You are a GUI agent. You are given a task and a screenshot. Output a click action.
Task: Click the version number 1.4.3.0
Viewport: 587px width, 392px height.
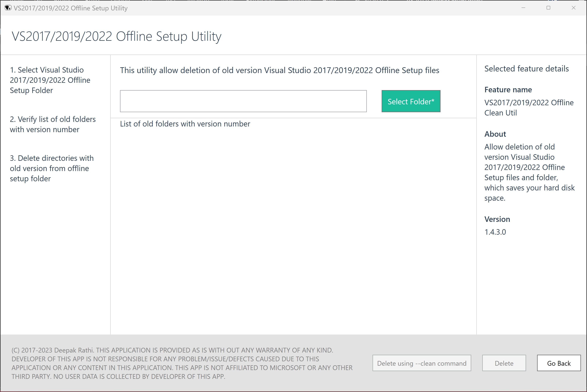[495, 232]
